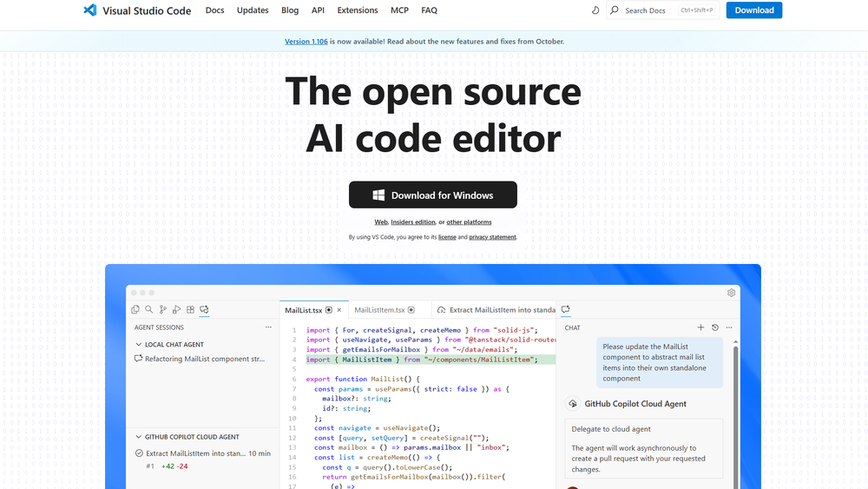Open the MCP menu item
Viewport: 868px width, 489px height.
pyautogui.click(x=399, y=10)
